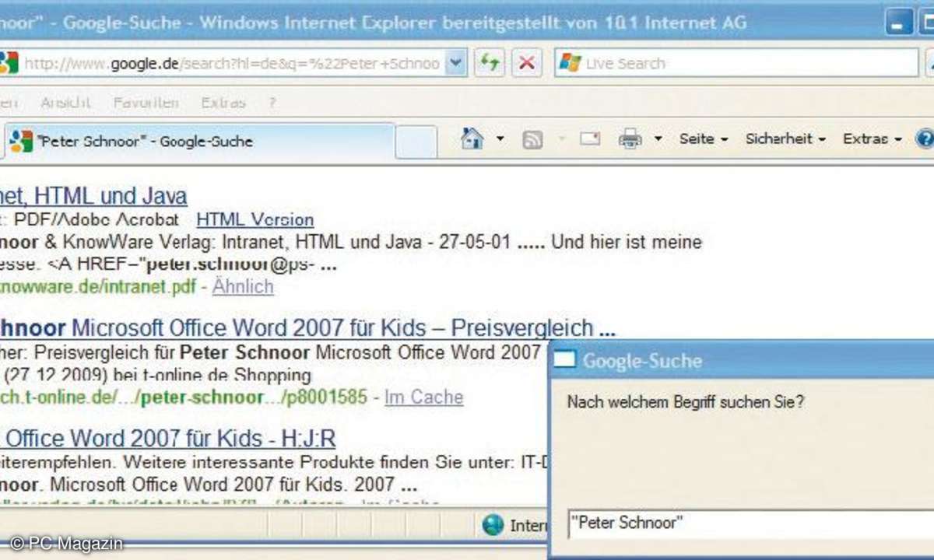Click the Internet zone globe icon
This screenshot has width=934, height=560.
(493, 525)
